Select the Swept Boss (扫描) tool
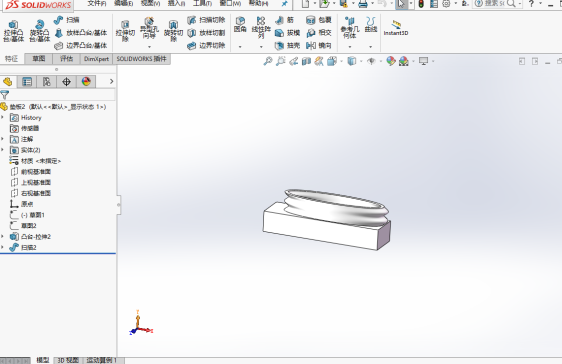The height and width of the screenshot is (364, 562). click(67, 20)
